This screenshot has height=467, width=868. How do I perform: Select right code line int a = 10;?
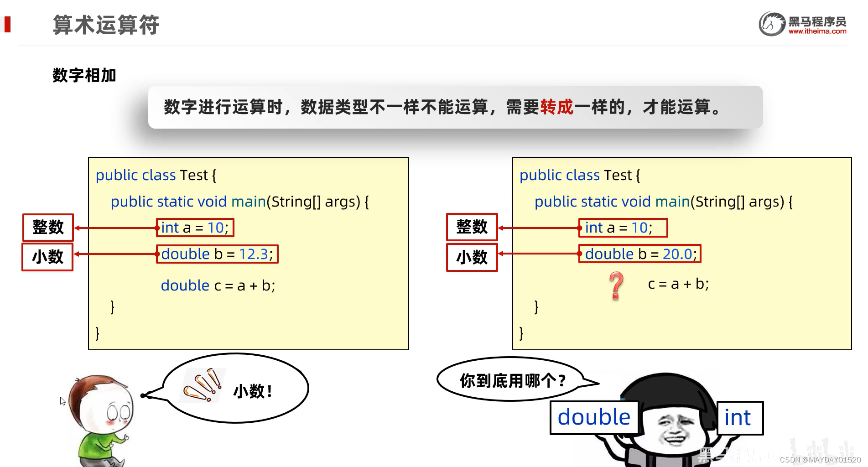pos(623,228)
